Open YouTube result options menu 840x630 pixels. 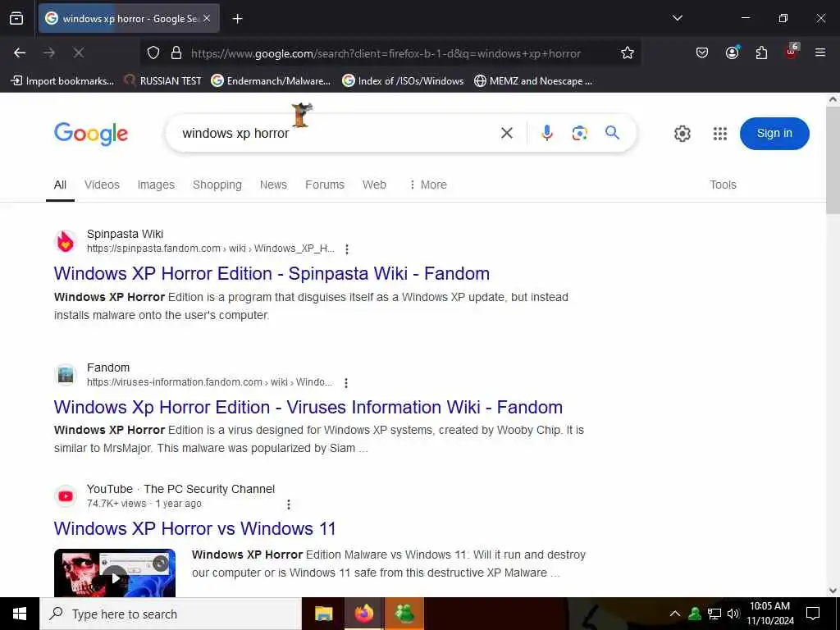point(288,504)
